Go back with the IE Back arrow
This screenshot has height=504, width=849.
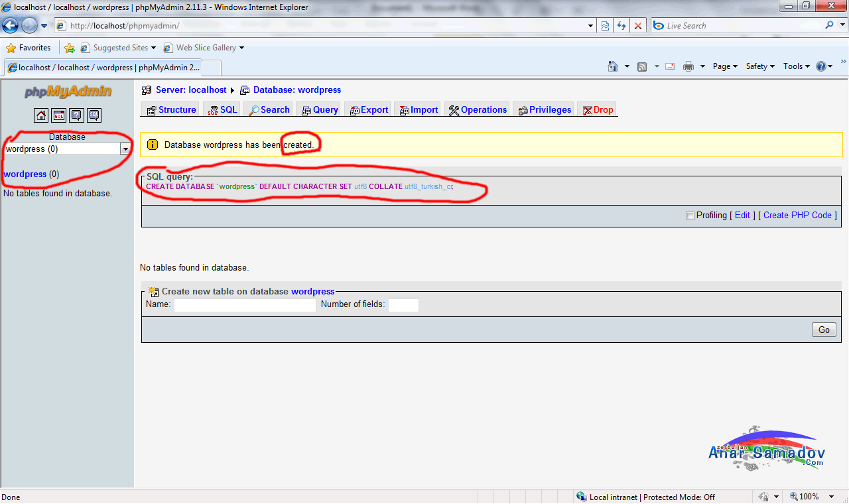tap(11, 26)
